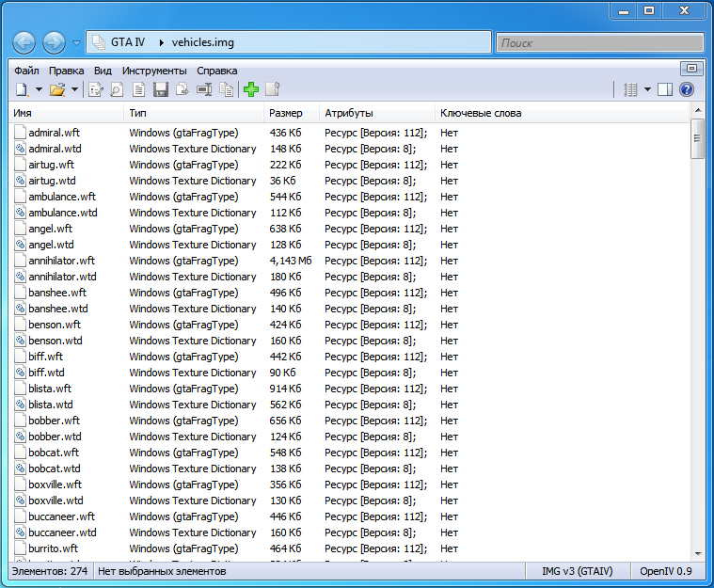Click the small button above the help icon
Screen dimensions: 714x588
pyautogui.click(x=691, y=69)
